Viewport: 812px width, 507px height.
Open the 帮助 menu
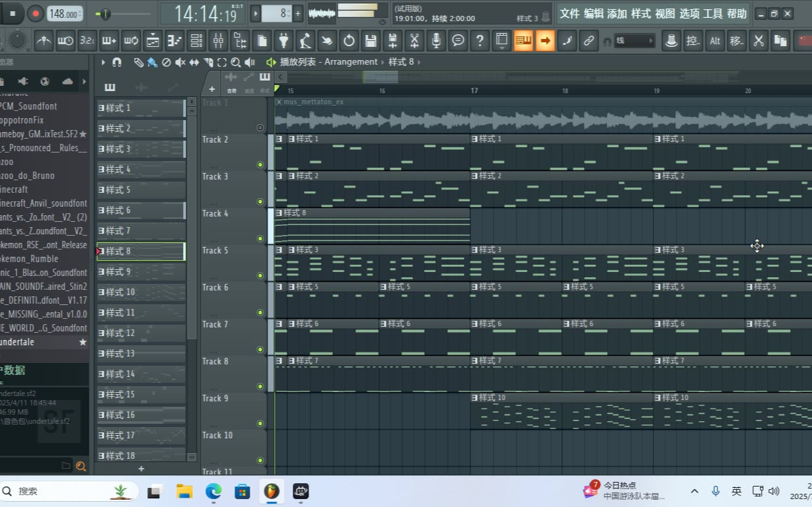[x=737, y=13]
